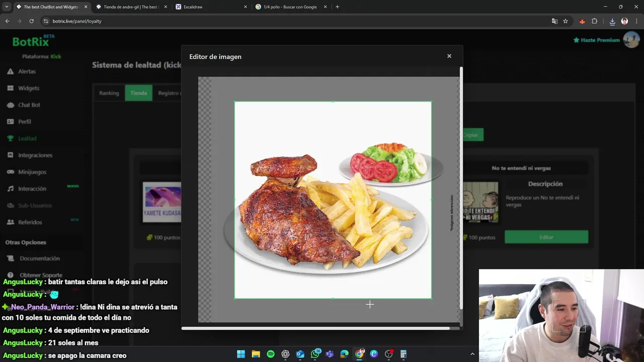Open the Chrome three-dot menu
The width and height of the screenshot is (644, 362).
pos(636,21)
